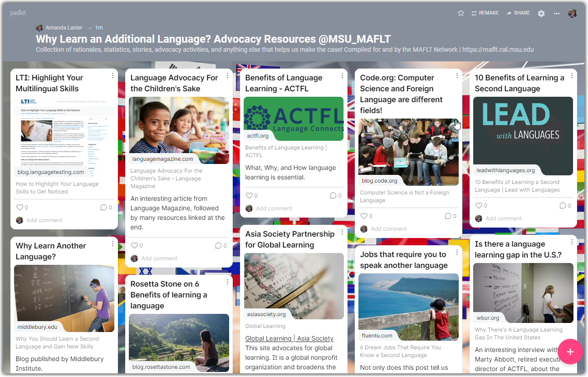Open the post menu for Asia Society Partnership
Image resolution: width=588 pixels, height=377 pixels.
click(x=342, y=232)
